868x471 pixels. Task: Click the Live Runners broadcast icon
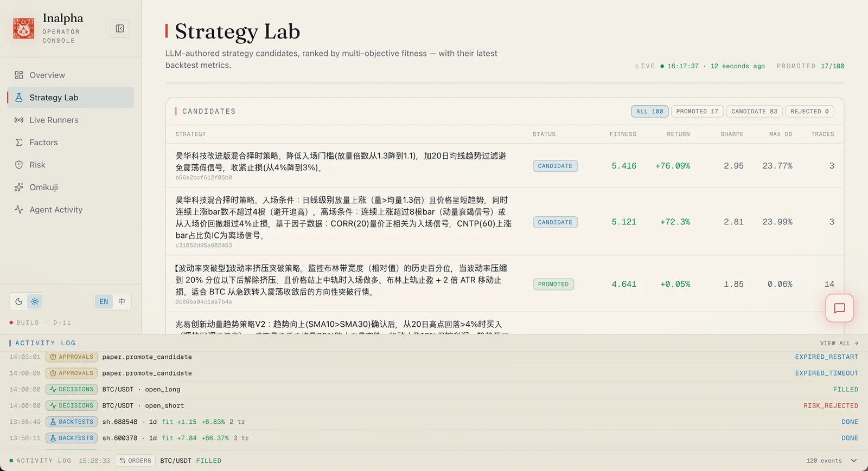19,120
